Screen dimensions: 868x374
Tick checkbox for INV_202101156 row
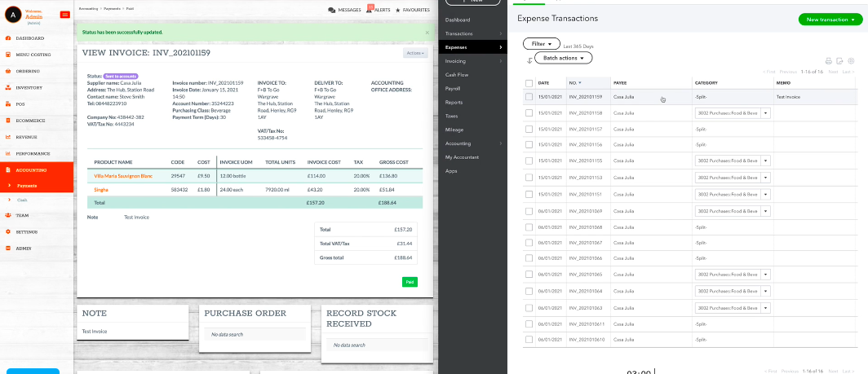pyautogui.click(x=529, y=144)
